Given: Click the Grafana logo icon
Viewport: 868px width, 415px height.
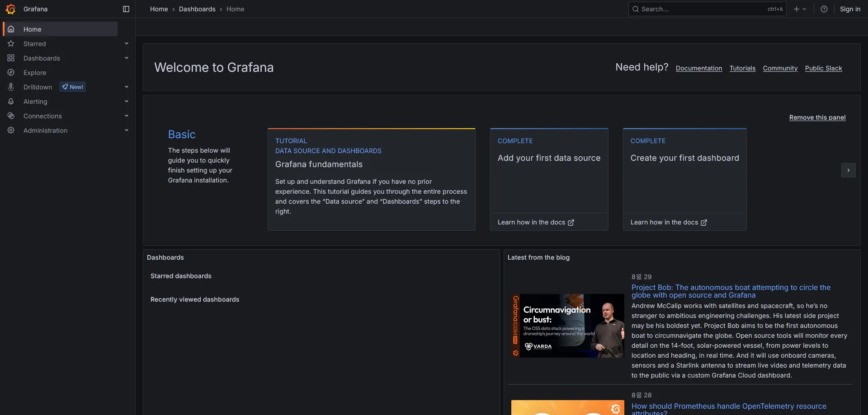Looking at the screenshot, I should coord(10,9).
